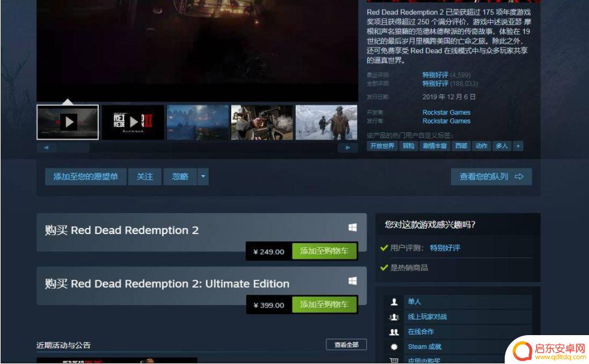Click 购买 Red Dead Redemption 2: Ultimate Edition heading
589x364 pixels.
(167, 283)
